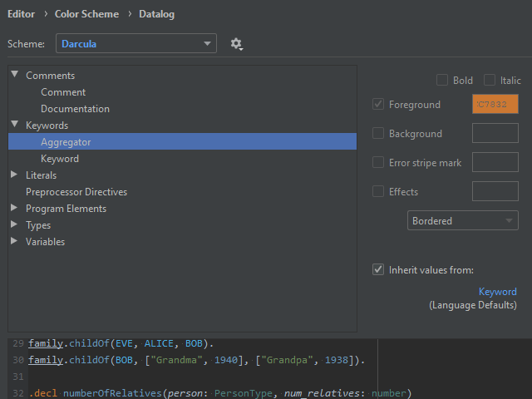Click "Grandma" string in the preview

pyautogui.click(x=176, y=360)
